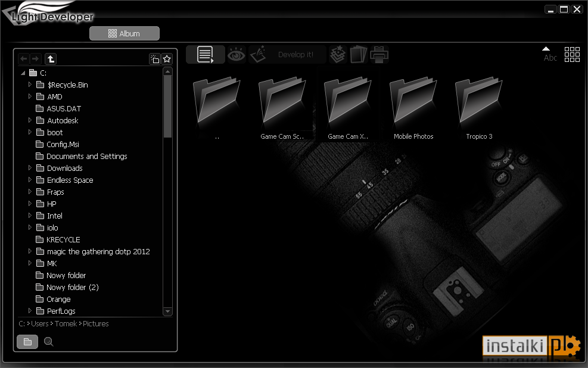
Task: Open the parent '..' folder thumbnail
Action: pyautogui.click(x=217, y=109)
